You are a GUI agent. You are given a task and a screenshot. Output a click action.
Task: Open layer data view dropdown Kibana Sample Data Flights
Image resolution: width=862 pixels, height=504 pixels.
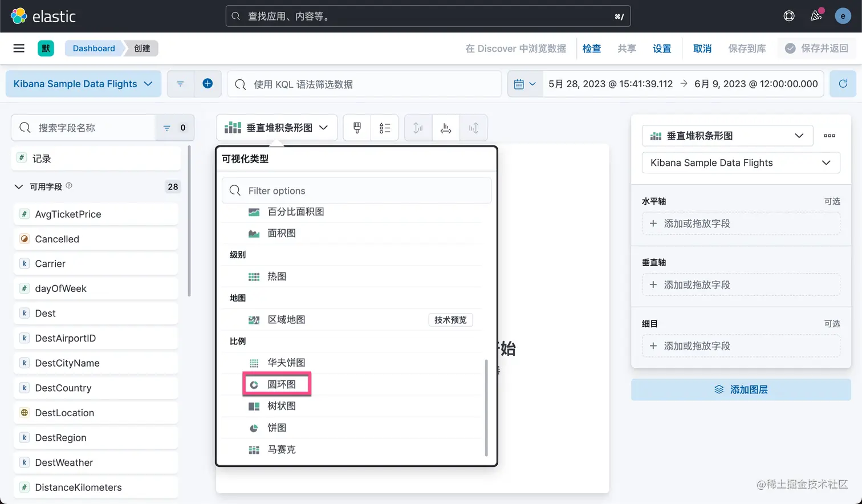(741, 162)
